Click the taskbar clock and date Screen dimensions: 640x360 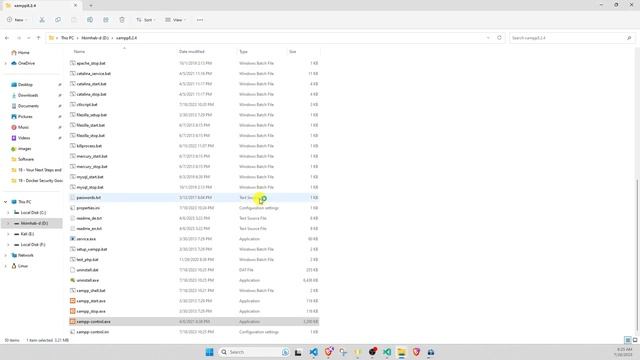point(623,352)
